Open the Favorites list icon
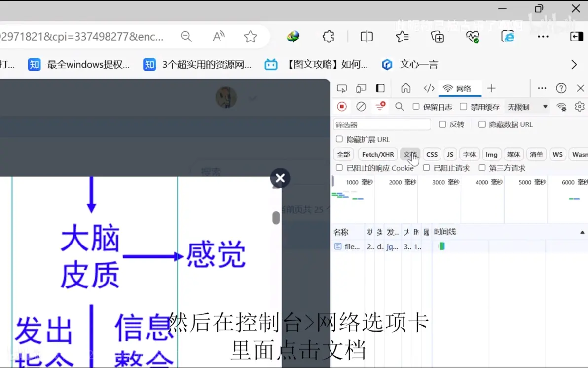The image size is (588, 368). pos(402,37)
